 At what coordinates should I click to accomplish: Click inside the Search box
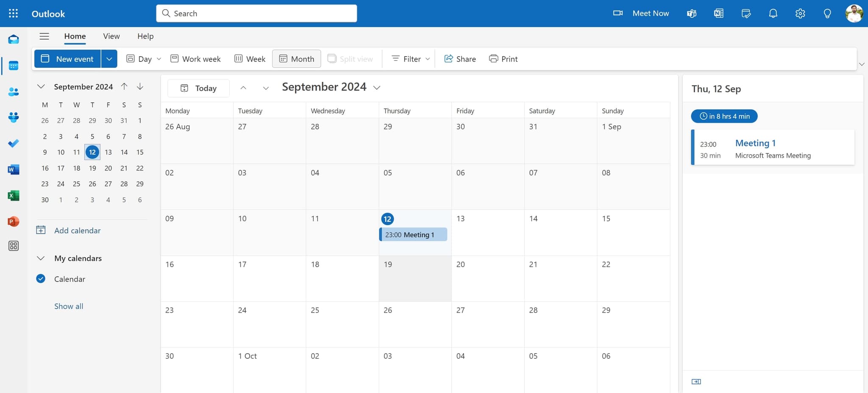click(256, 13)
